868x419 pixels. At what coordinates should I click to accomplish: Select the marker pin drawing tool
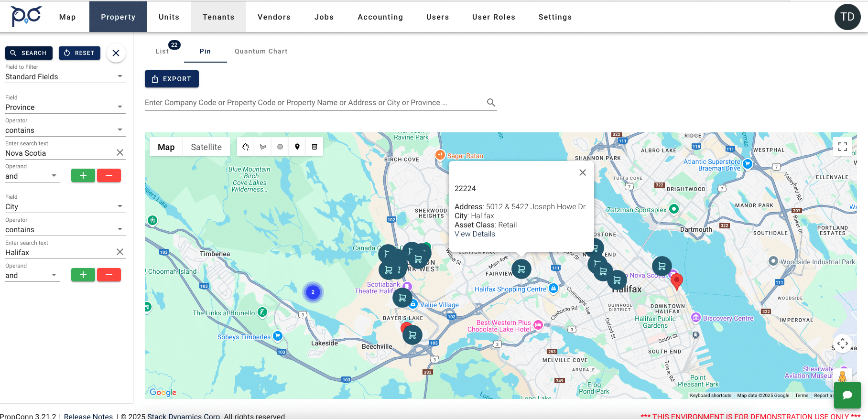coord(297,147)
